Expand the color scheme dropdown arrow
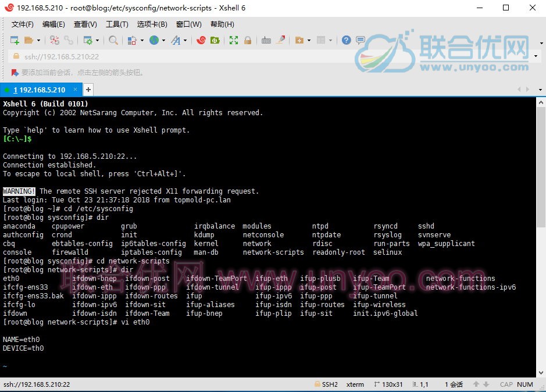Image resolution: width=546 pixels, height=392 pixels. [x=142, y=40]
